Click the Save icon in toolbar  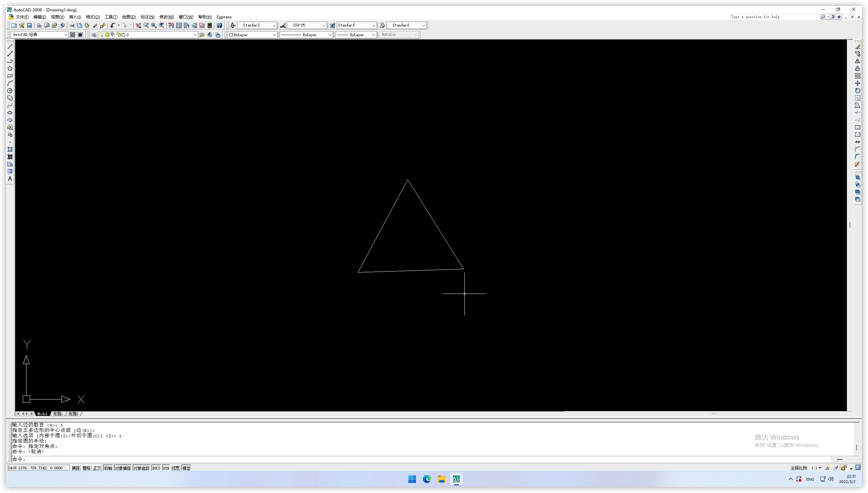tap(29, 25)
